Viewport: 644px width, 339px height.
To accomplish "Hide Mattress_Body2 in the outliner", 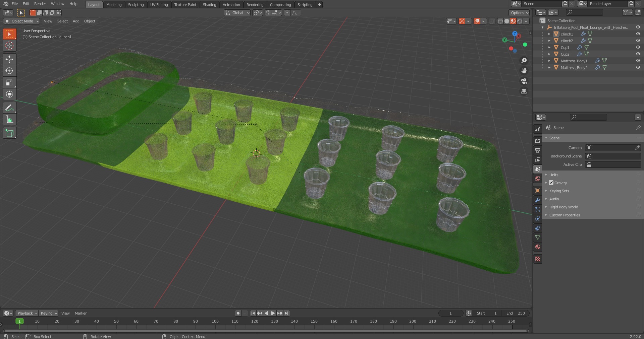I will coord(638,67).
